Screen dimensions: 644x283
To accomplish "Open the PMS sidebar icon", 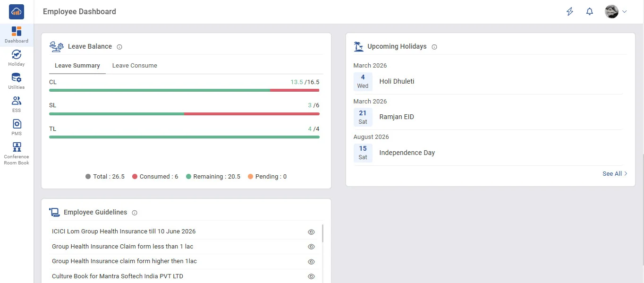I will tap(17, 124).
